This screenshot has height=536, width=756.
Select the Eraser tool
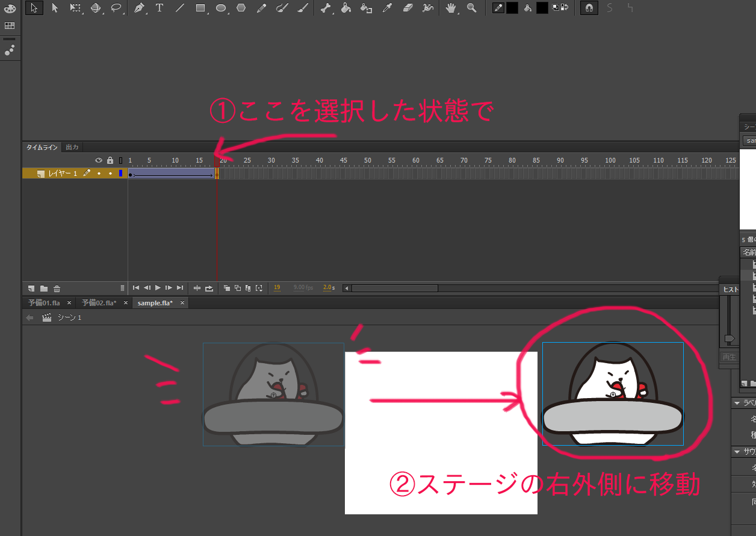tap(407, 8)
